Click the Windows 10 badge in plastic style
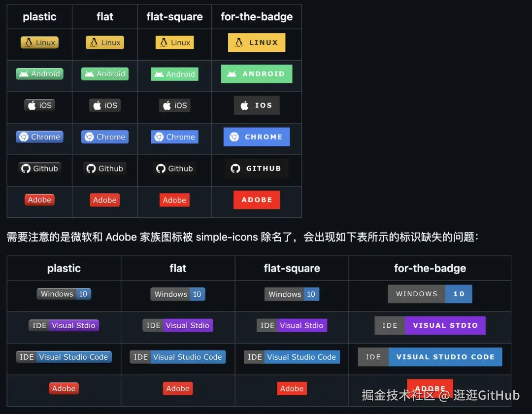The height and width of the screenshot is (414, 532). (x=64, y=294)
